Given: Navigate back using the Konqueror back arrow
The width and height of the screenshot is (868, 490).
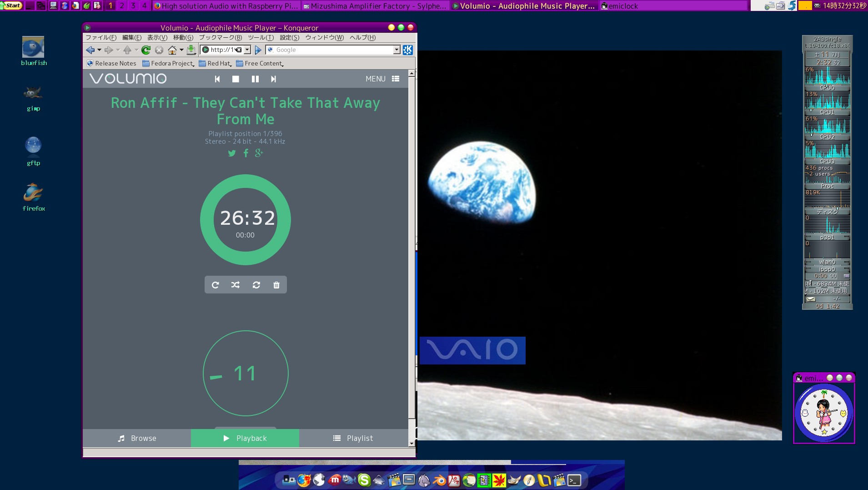Looking at the screenshot, I should [91, 50].
